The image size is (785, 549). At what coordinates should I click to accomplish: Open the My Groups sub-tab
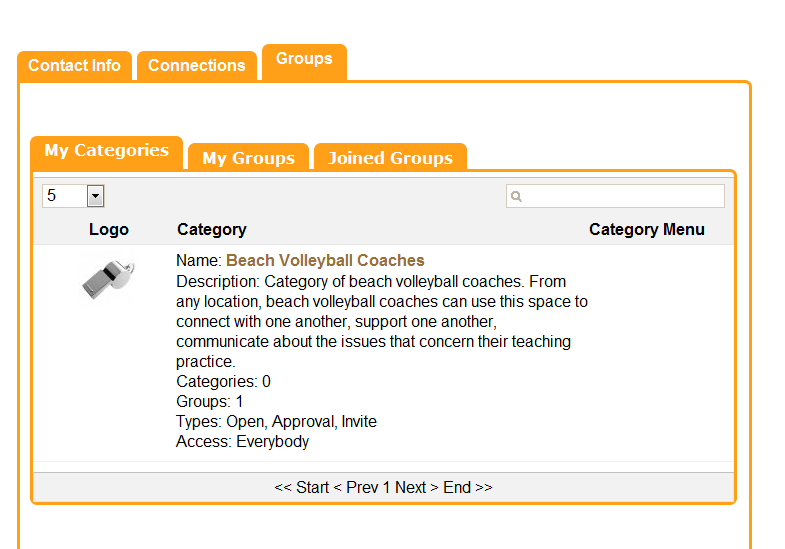click(x=248, y=156)
